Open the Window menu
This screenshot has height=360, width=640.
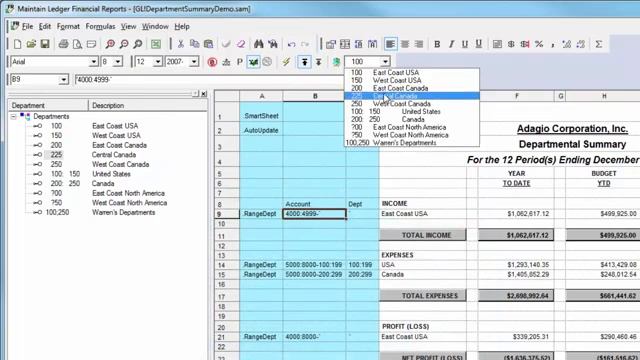[155, 27]
